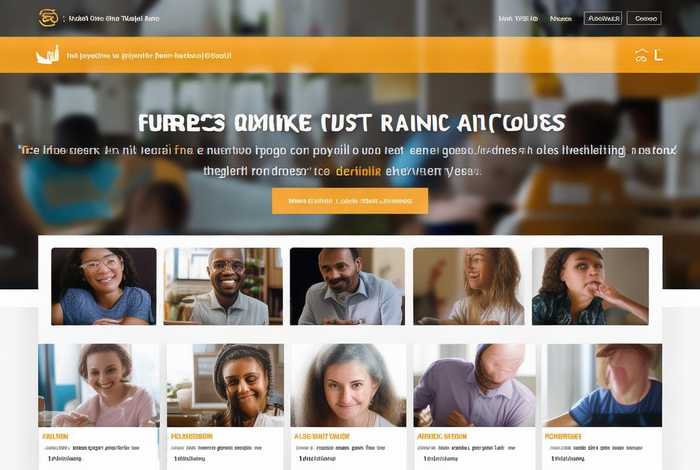This screenshot has width=700, height=470.
Task: Click the small house-shaped icon in orange banner
Action: [x=641, y=56]
